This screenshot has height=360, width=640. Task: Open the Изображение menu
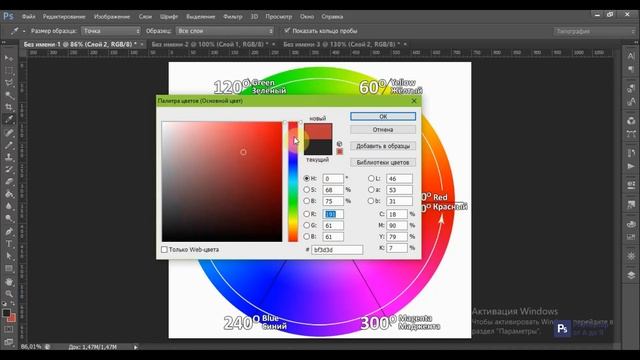click(112, 17)
